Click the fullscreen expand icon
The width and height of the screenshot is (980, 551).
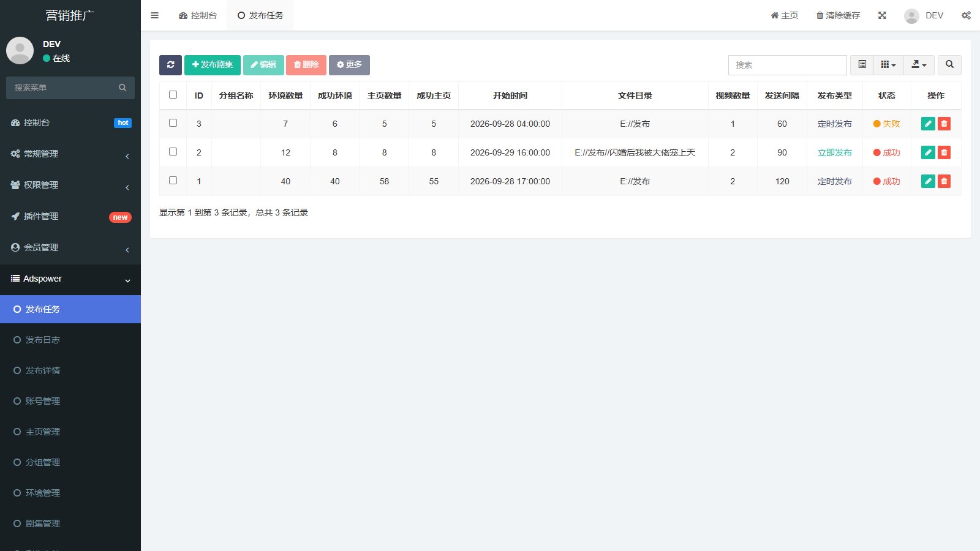pyautogui.click(x=882, y=15)
